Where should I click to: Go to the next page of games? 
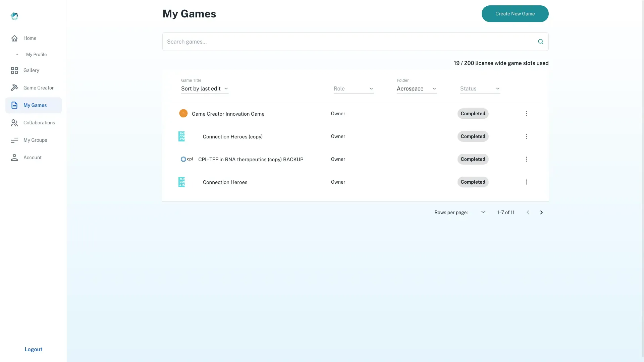click(x=541, y=212)
